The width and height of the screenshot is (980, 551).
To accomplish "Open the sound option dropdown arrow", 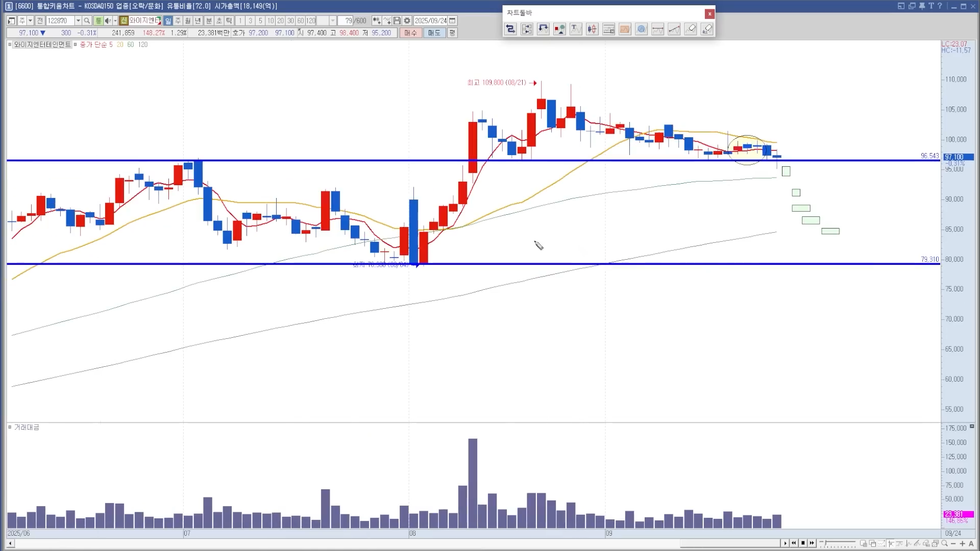I will (115, 21).
